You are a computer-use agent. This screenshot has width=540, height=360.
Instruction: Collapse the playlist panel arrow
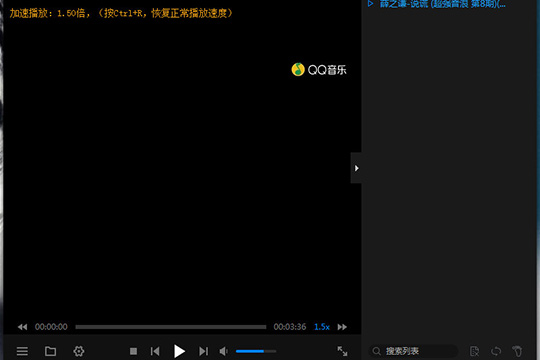pos(356,168)
